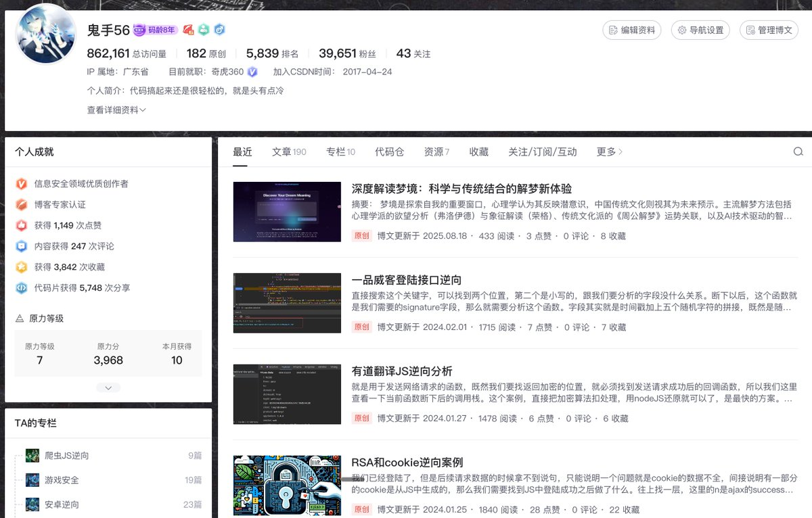
Task: Expand the 原力等级 panel with down chevron
Action: click(108, 387)
